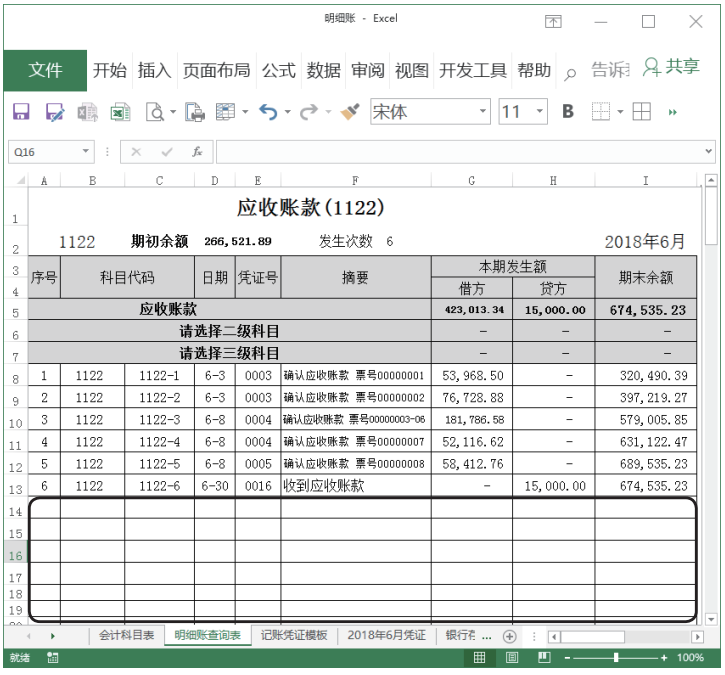The width and height of the screenshot is (725, 675).
Task: Show more toolbar commands chevron
Action: tap(672, 112)
